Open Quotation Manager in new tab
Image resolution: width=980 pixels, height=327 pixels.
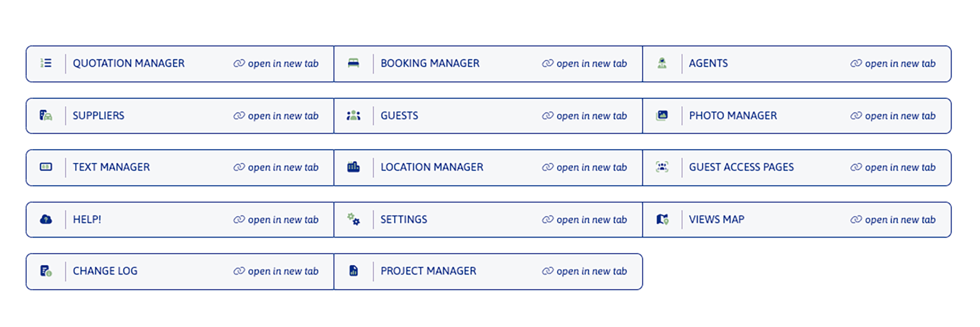[276, 64]
